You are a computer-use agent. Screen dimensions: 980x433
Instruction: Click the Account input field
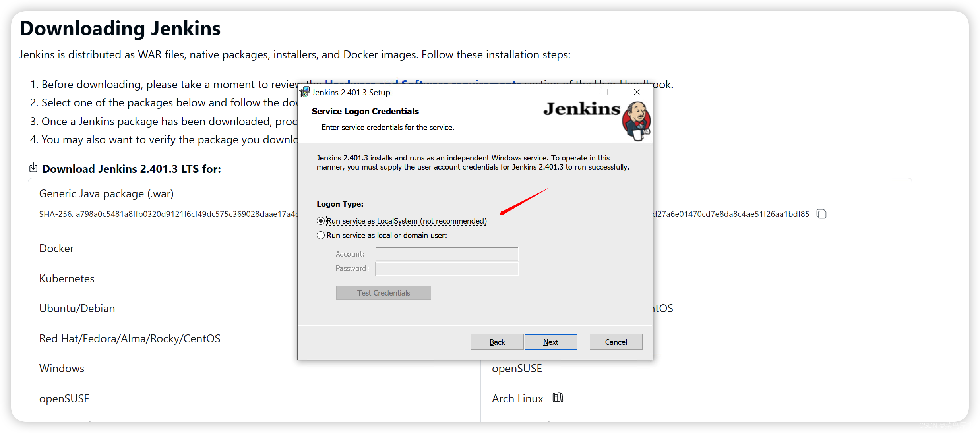click(x=447, y=254)
